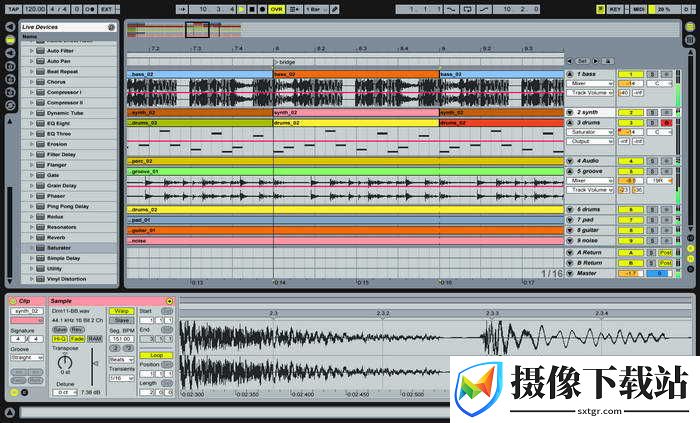Pick the clip color swatch

27,321
